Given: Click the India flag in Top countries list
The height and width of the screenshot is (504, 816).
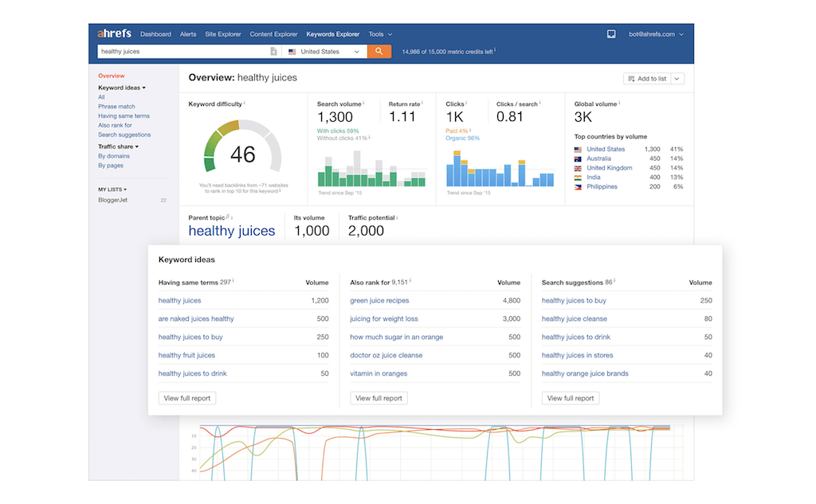Looking at the screenshot, I should coord(578,177).
